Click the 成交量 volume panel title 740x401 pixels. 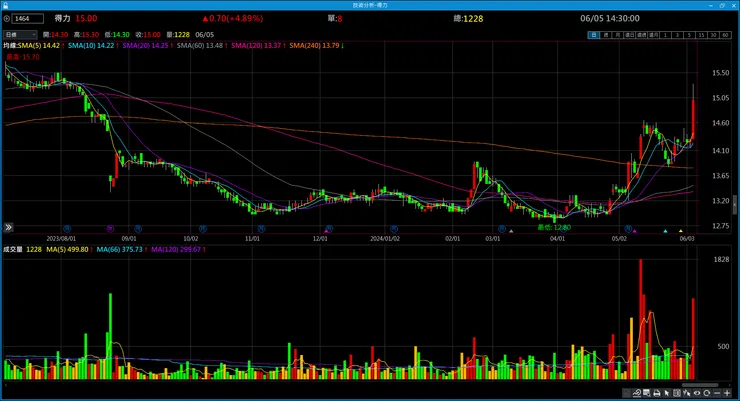click(13, 249)
